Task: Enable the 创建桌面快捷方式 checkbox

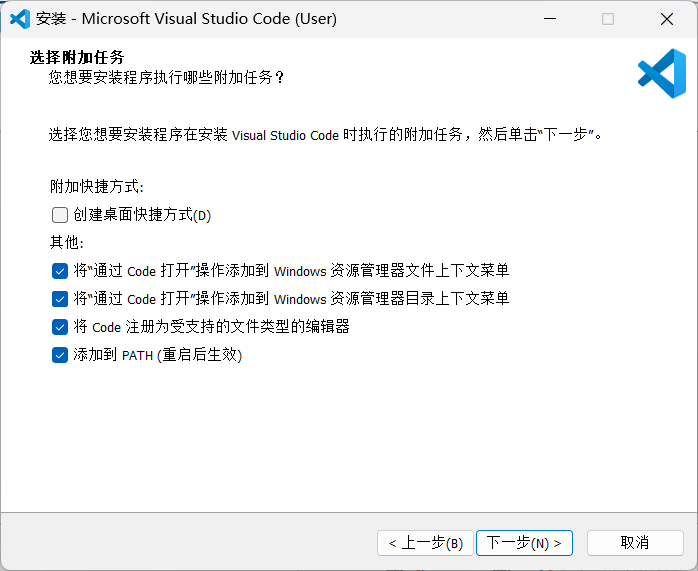Action: point(60,215)
